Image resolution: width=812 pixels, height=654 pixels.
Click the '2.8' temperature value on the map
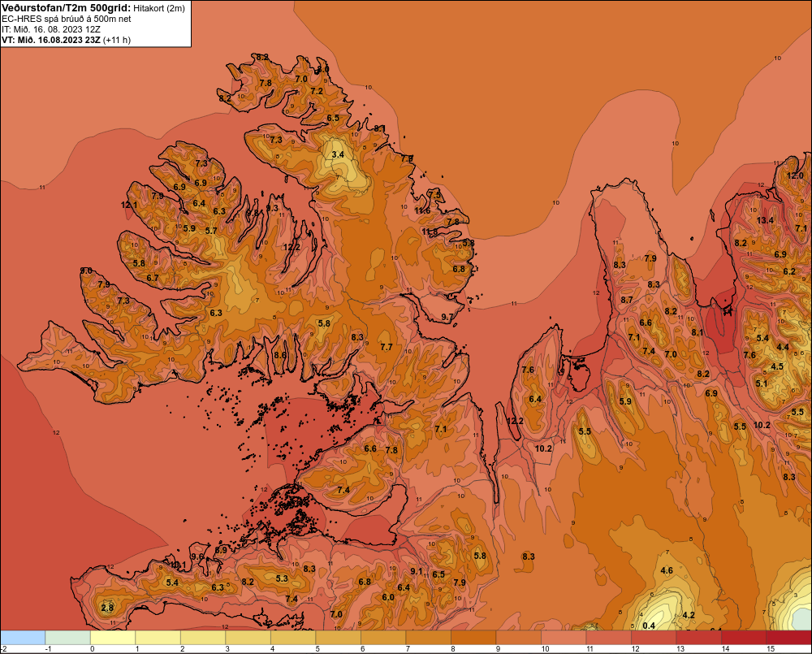[107, 608]
